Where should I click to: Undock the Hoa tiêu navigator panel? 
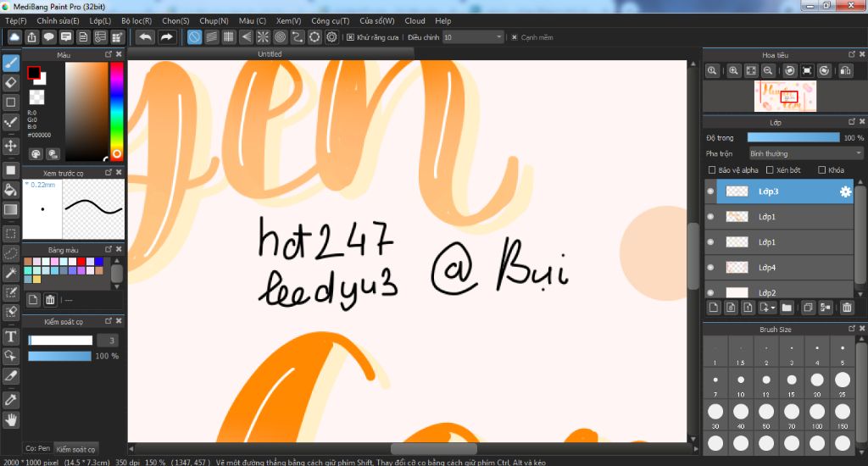click(852, 54)
